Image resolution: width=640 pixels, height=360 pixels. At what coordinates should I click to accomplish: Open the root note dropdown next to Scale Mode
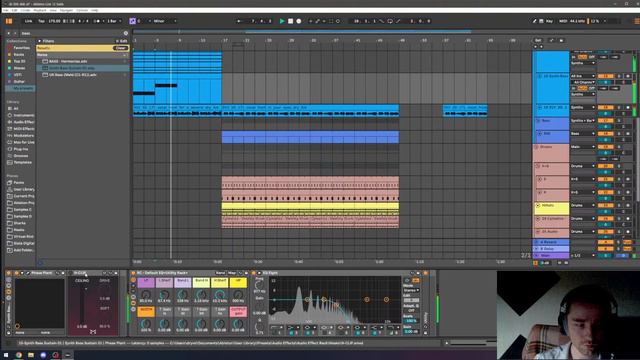(x=144, y=21)
